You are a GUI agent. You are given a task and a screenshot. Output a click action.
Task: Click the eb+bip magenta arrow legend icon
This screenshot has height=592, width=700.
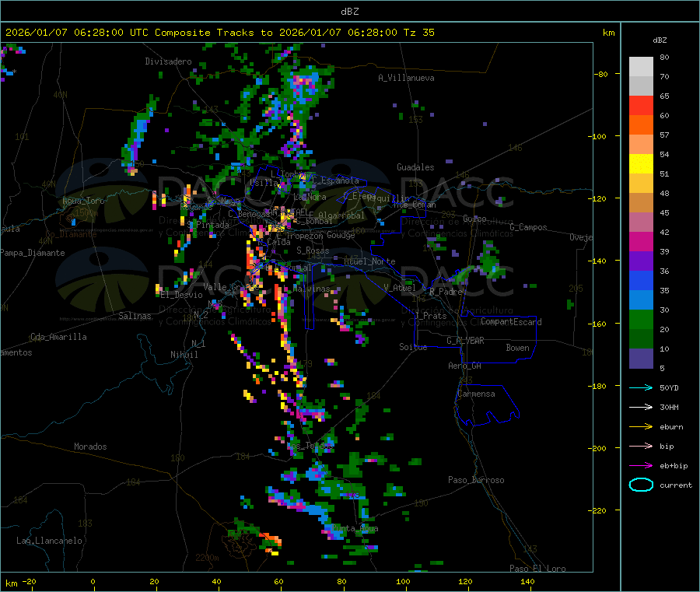641,466
